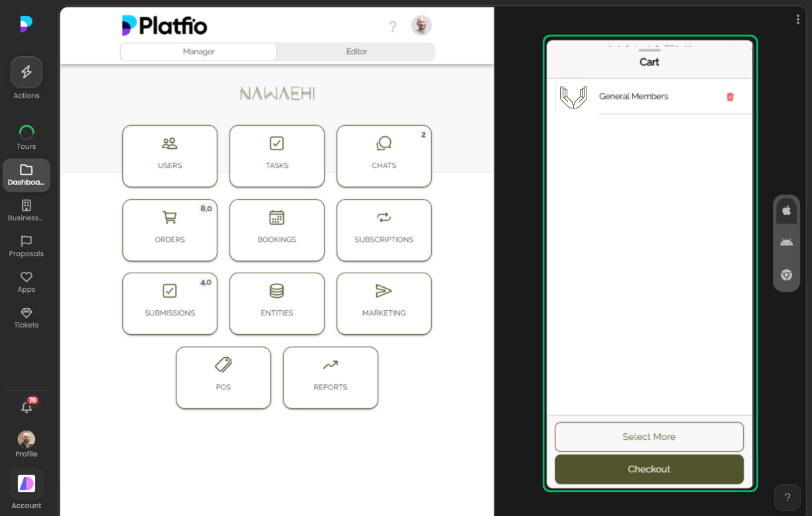812x516 pixels.
Task: Open the Tours progress icon
Action: pos(26,133)
